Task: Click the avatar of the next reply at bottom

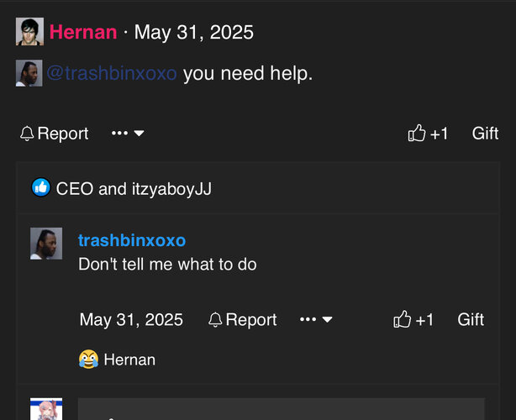Action: [46, 409]
